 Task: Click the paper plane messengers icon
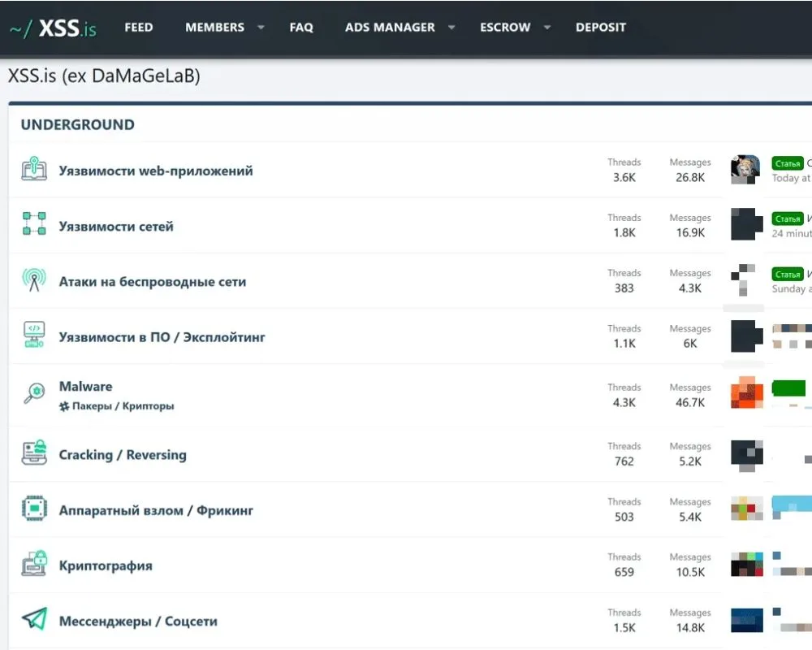pos(34,620)
